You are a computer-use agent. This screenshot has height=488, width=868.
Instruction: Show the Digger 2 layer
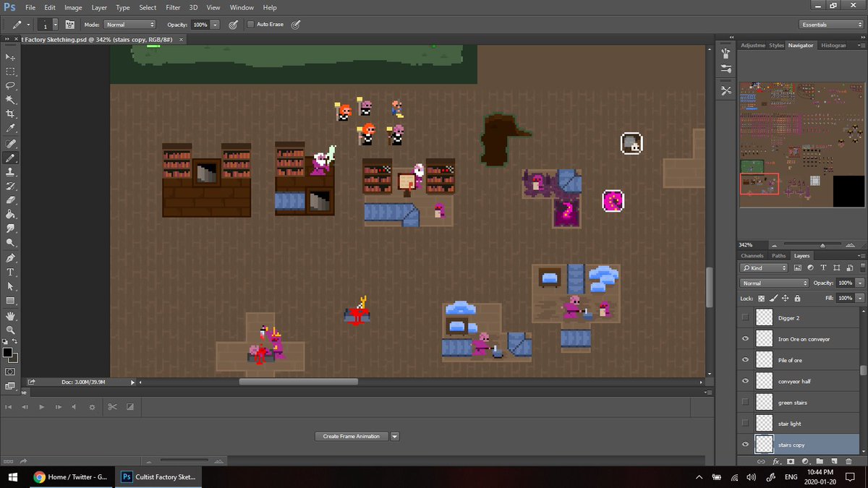pos(746,317)
